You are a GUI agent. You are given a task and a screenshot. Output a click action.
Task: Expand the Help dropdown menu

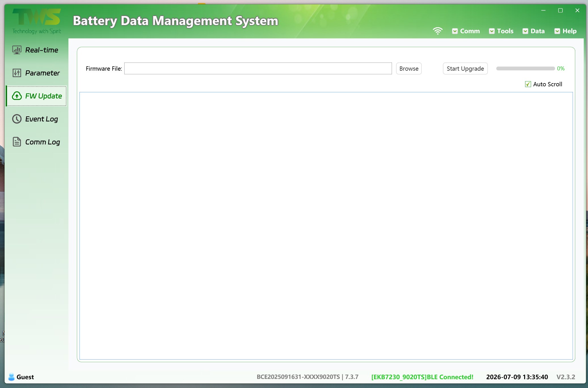coord(565,31)
